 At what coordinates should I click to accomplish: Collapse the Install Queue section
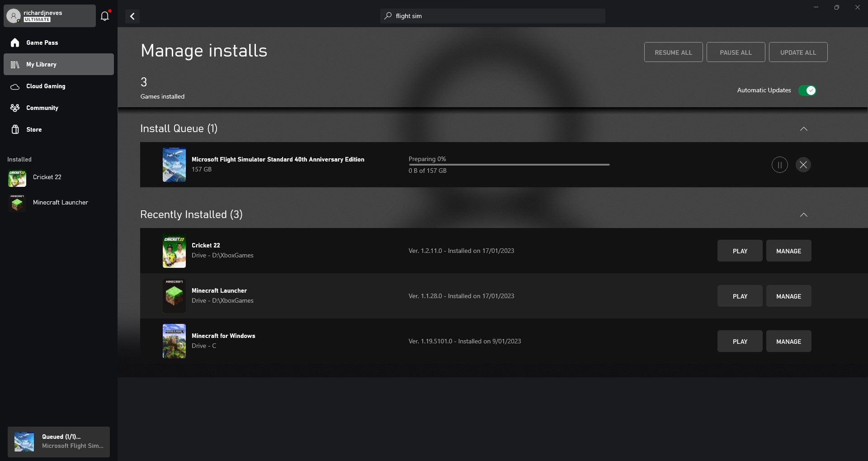click(x=803, y=129)
